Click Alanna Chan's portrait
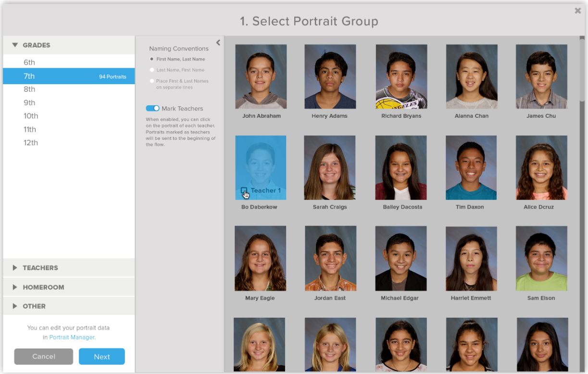The width and height of the screenshot is (588, 374). pos(472,76)
